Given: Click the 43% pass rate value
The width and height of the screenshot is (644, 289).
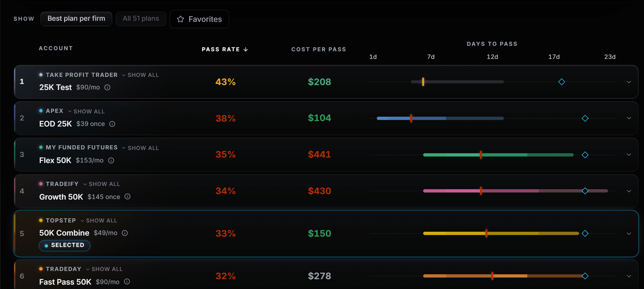Looking at the screenshot, I should 225,82.
